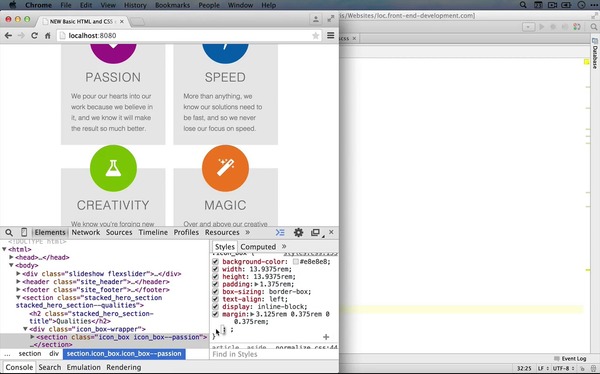The width and height of the screenshot is (600, 374).
Task: Click the Chrome profile person icon
Action: (316, 19)
